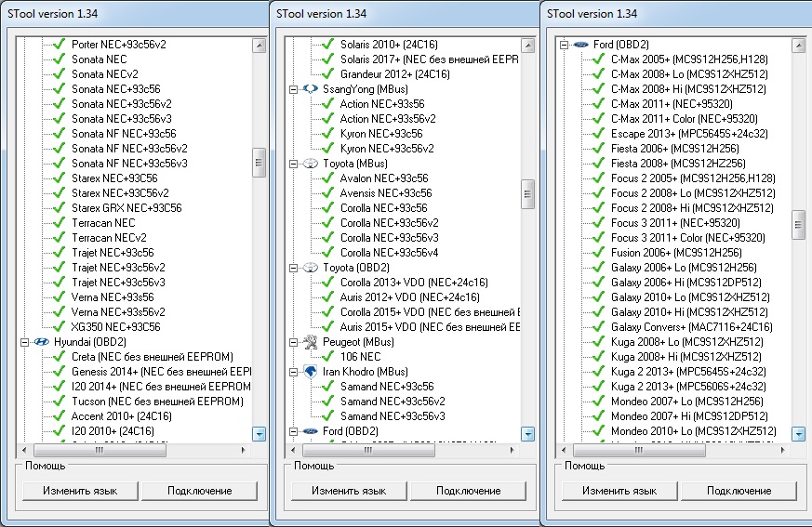Click the Peugeot lion logo icon

coord(310,342)
